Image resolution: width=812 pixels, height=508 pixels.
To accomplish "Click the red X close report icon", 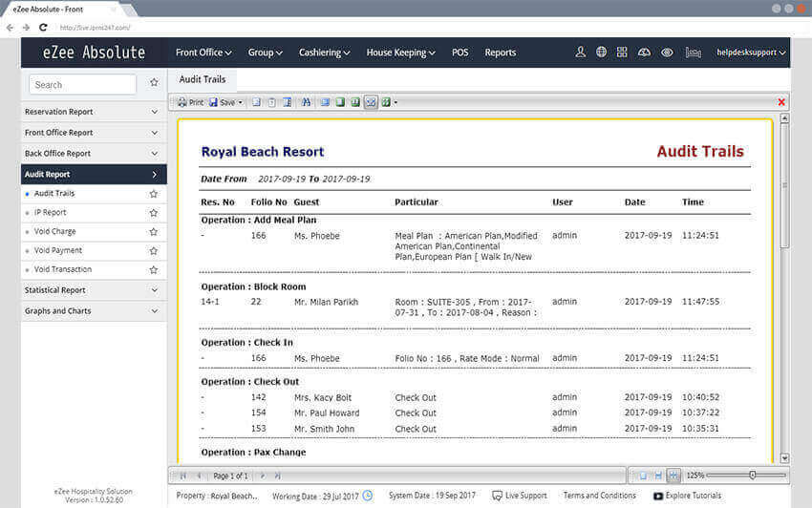I will coord(781,102).
